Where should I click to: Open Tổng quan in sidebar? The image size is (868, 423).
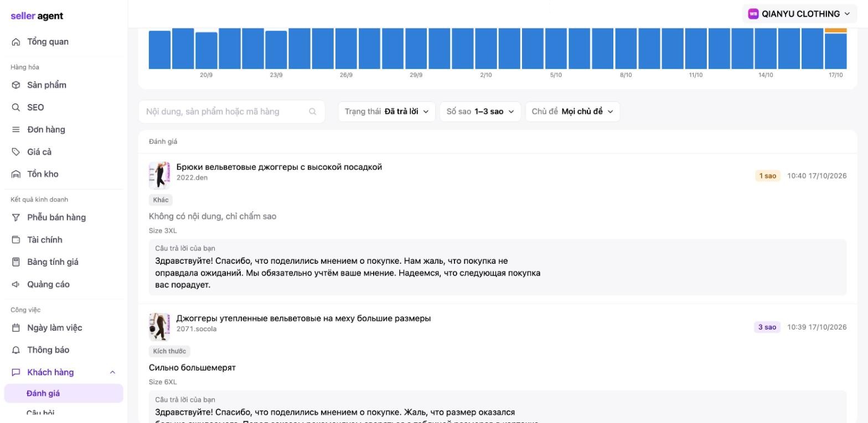coord(64,42)
